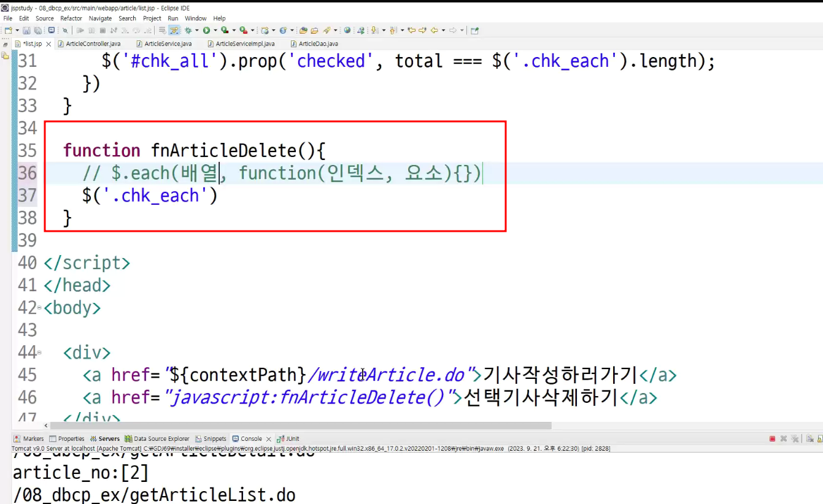Open the New file dropdown arrow

(x=17, y=30)
